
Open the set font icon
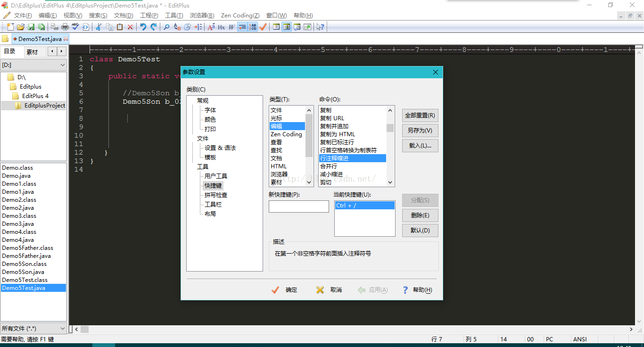click(x=211, y=27)
